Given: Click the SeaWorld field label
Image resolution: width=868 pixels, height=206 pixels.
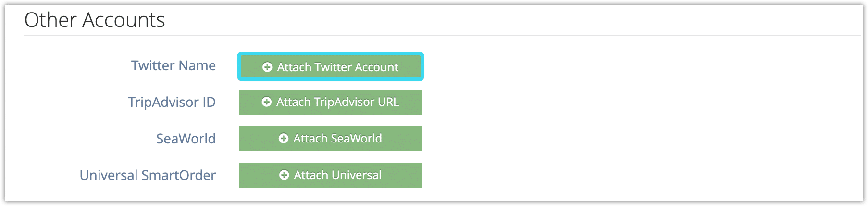Looking at the screenshot, I should [186, 139].
